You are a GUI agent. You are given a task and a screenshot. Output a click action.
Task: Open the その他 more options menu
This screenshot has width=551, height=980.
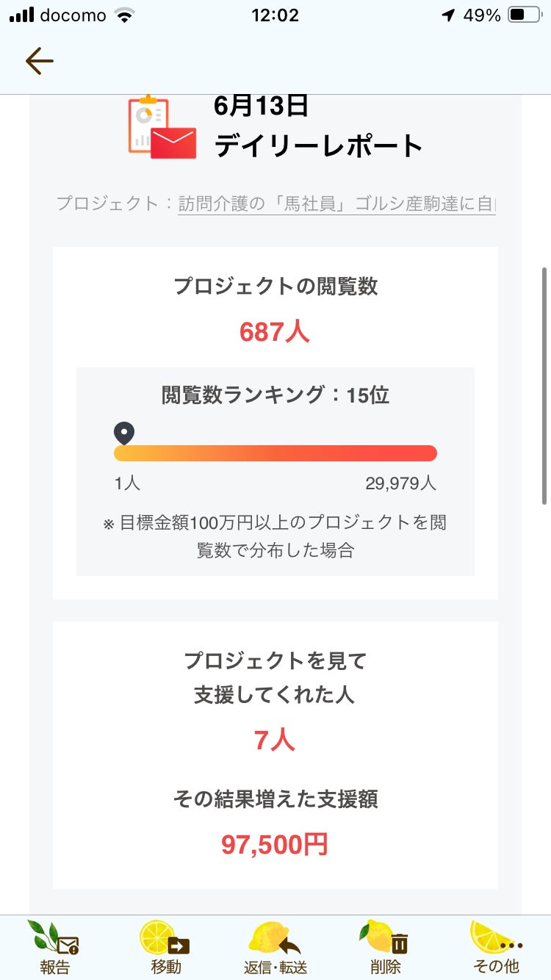(x=497, y=947)
